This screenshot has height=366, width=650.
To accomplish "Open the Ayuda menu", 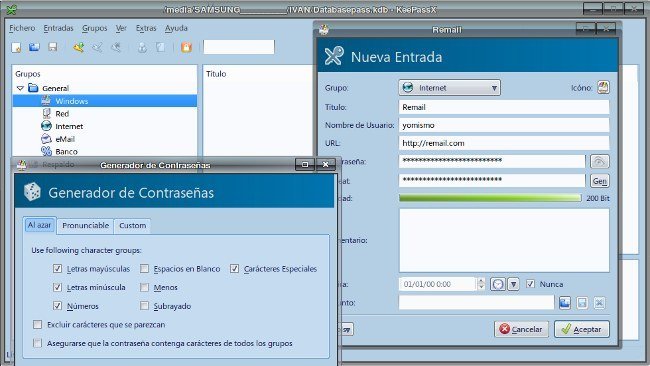I will (x=176, y=28).
